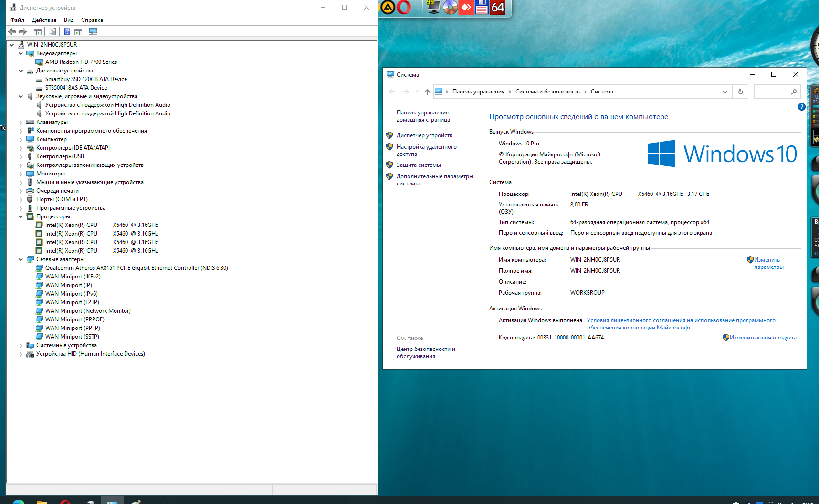This screenshot has height=504, width=819.
Task: Open Properties icon in Device Manager toolbar
Action: (52, 31)
